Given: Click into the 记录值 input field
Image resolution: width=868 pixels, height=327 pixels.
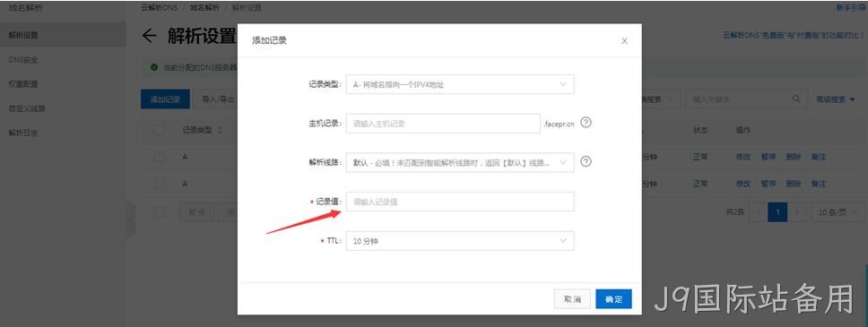Looking at the screenshot, I should click(x=460, y=202).
